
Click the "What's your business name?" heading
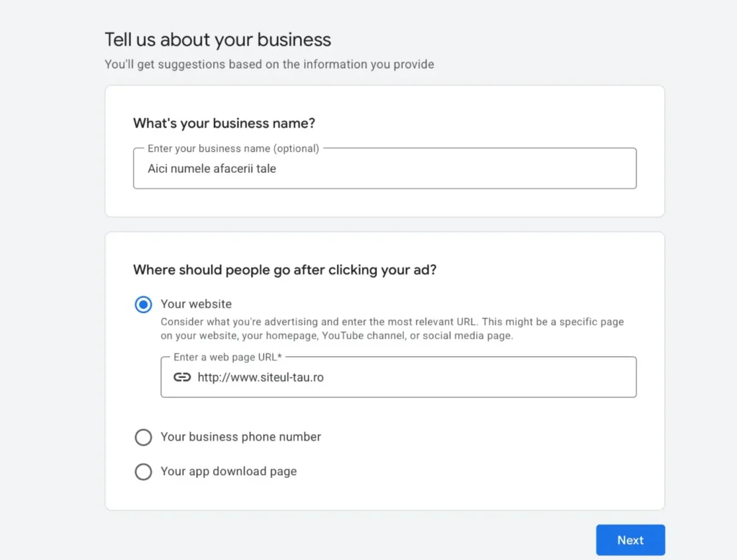pyautogui.click(x=225, y=123)
